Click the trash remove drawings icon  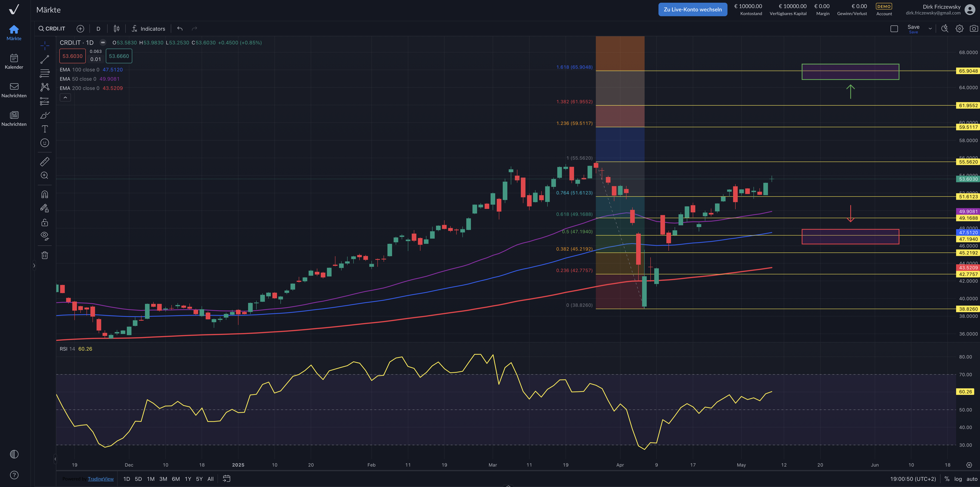click(x=45, y=255)
